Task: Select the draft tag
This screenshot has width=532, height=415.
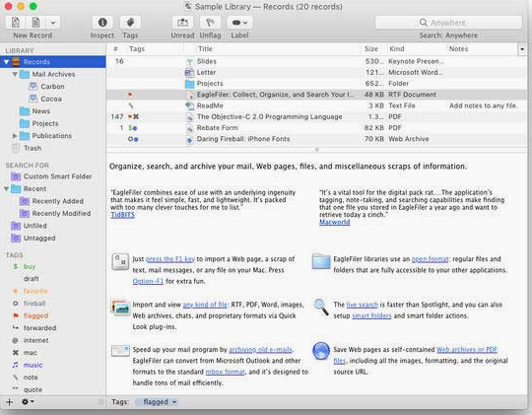Action: point(32,279)
